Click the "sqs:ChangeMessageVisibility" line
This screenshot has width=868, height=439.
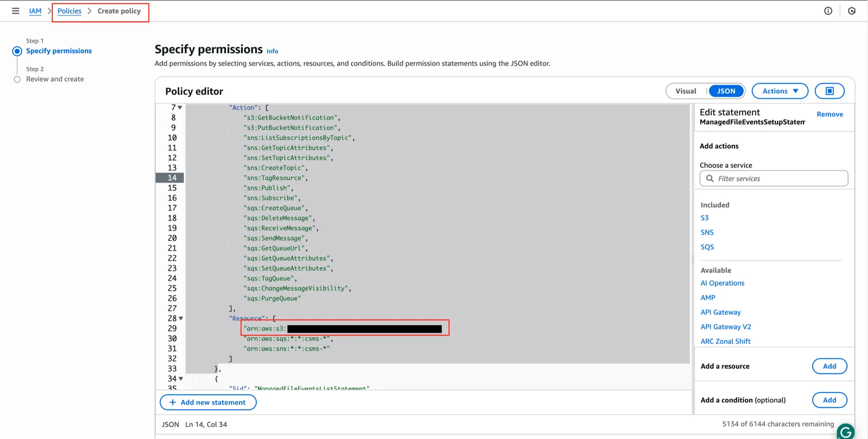pos(297,288)
